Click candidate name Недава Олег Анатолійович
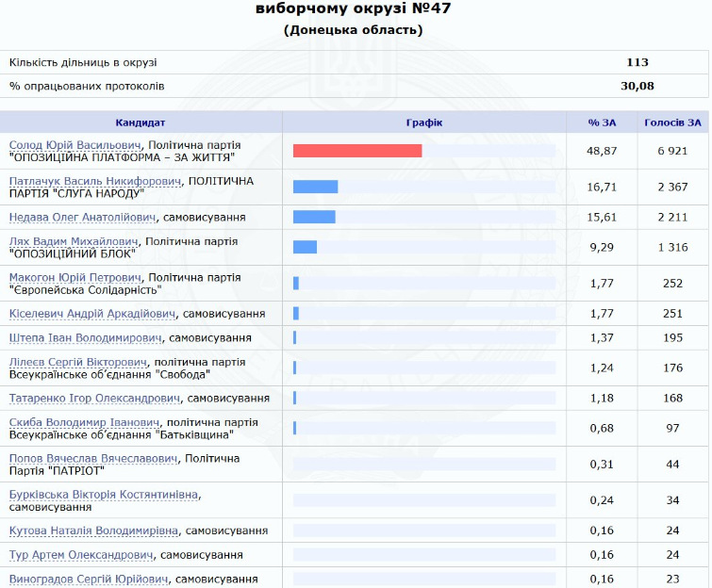This screenshot has height=588, width=712. coord(83,217)
